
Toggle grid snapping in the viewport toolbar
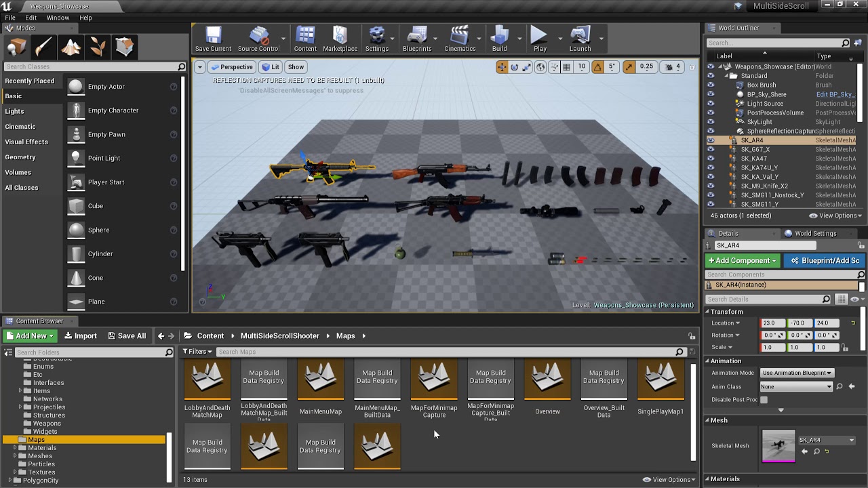click(568, 66)
